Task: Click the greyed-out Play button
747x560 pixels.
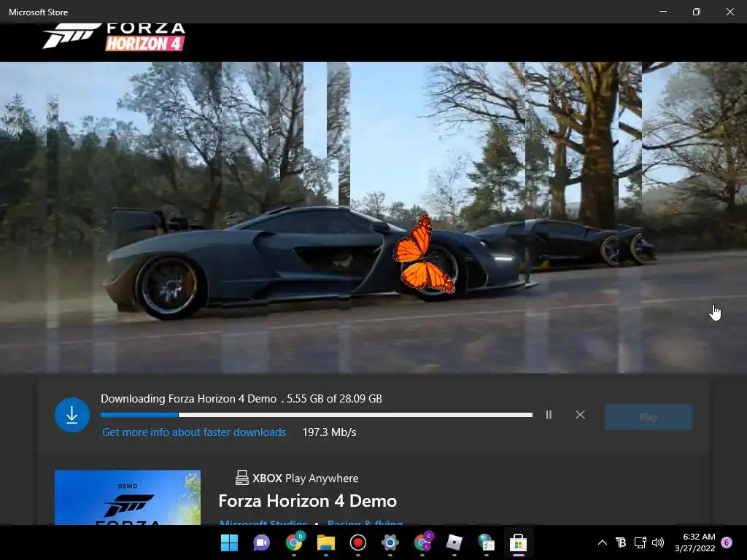Action: pos(649,417)
